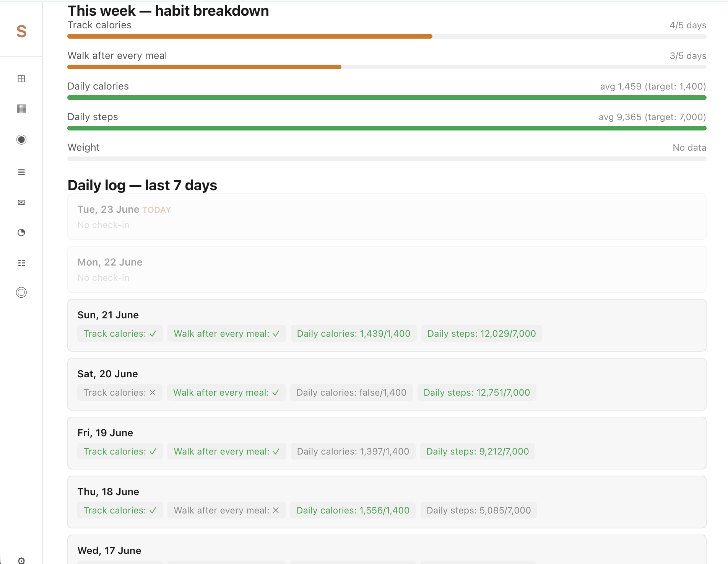Click the '3/5 days' value
This screenshot has height=564, width=728.
point(688,56)
